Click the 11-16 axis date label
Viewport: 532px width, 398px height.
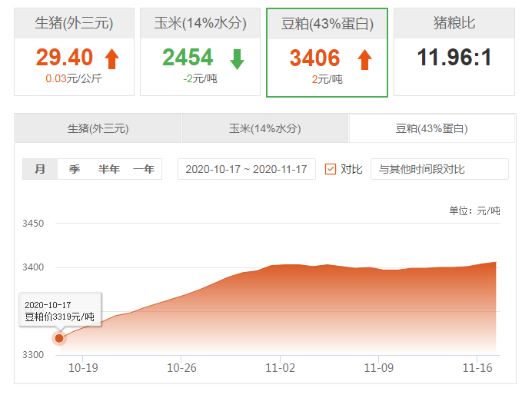(x=477, y=368)
